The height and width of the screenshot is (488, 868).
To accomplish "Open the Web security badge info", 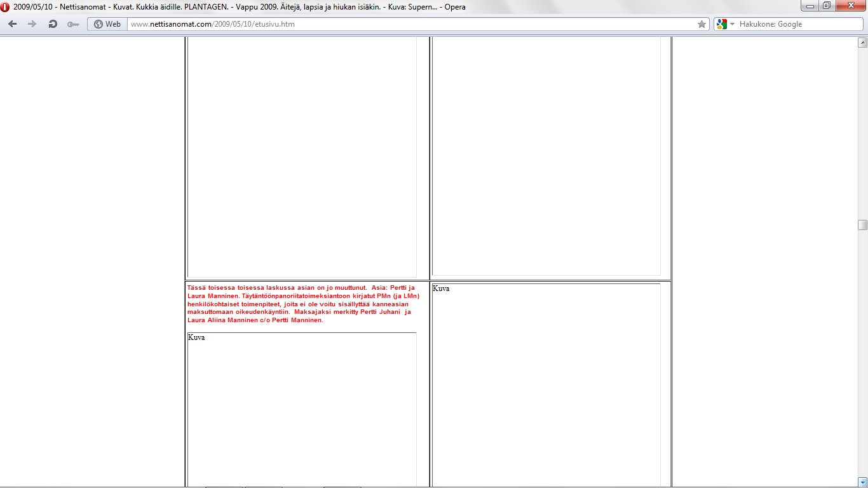I will tap(107, 24).
